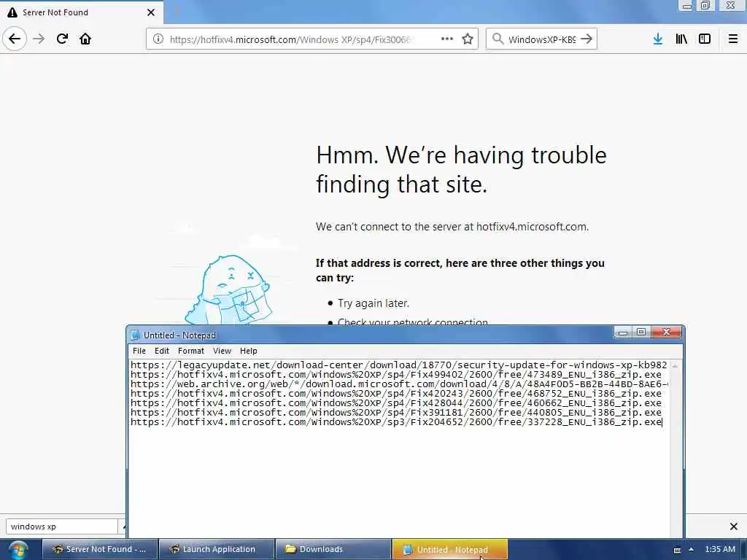Click the legacyupdate.net URL line in Notepad
The image size is (747, 560).
399,365
